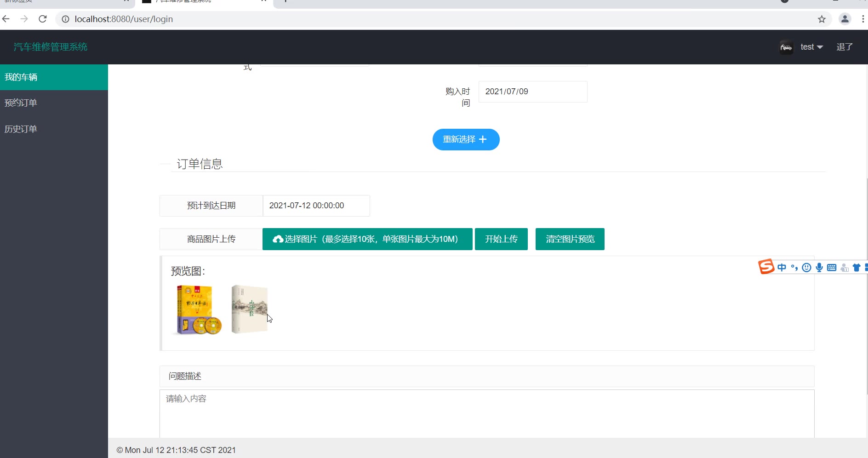Screen dimensions: 868x458
Task: Click 选择图片 upload chooser button
Action: 367,239
